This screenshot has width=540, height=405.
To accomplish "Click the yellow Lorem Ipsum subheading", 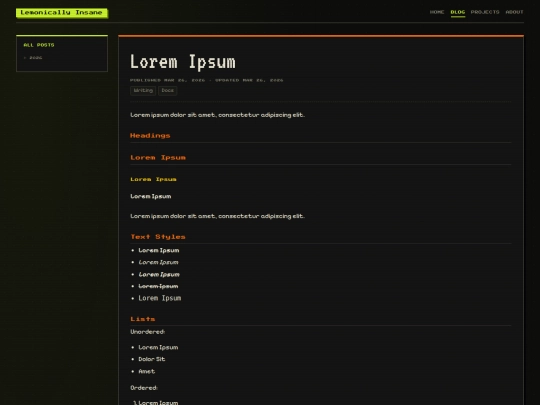I will [153, 179].
